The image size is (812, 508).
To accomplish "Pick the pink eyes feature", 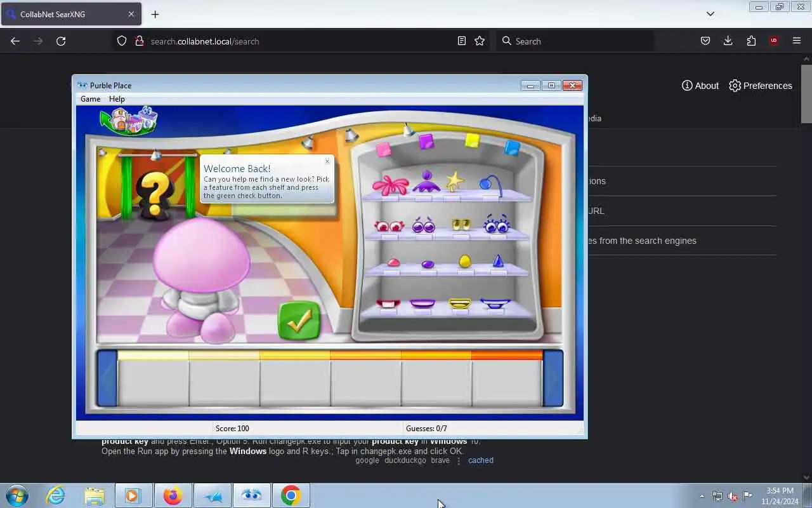I will click(x=389, y=226).
